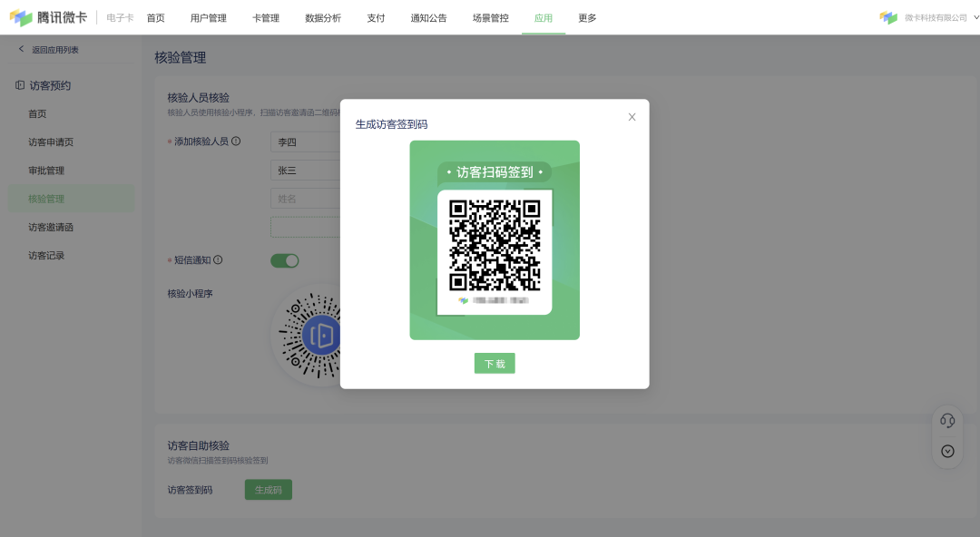
Task: Open the headset customer service icon
Action: (947, 420)
